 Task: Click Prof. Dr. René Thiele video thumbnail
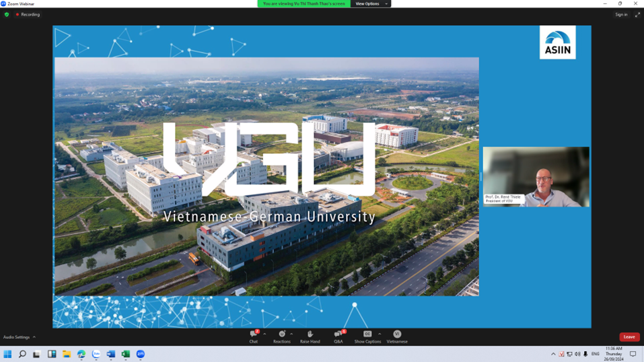pyautogui.click(x=536, y=177)
